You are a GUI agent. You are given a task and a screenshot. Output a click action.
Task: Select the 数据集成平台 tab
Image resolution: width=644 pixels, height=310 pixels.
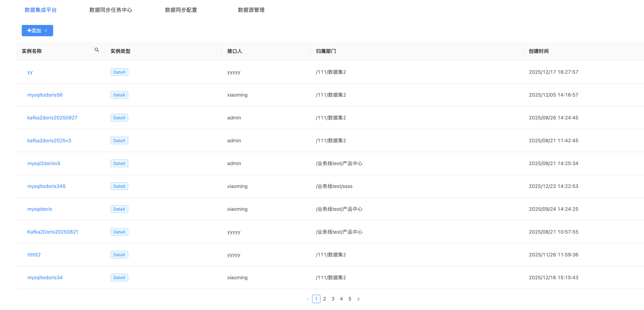pos(41,10)
